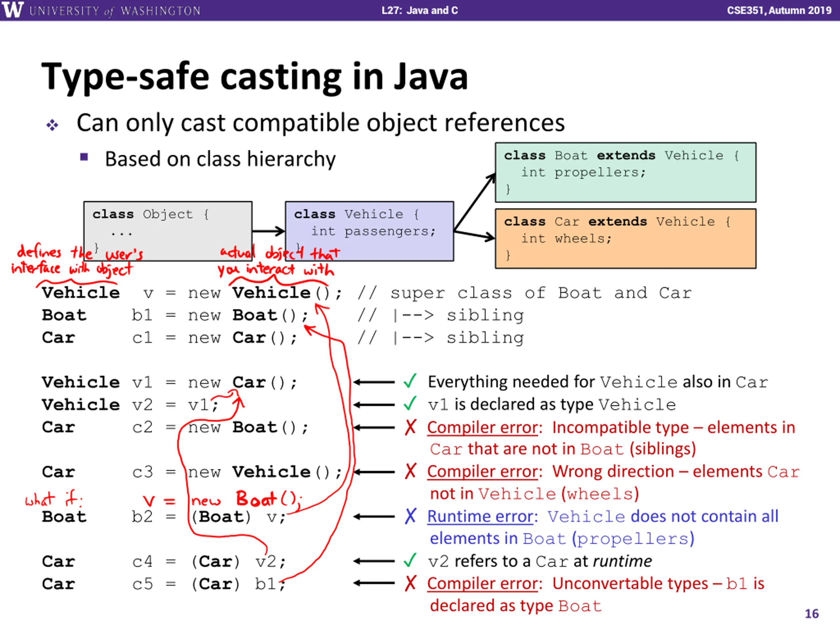Screen dimensions: 840x630
Task: Click 'Car that are not in Boat (siblings)'
Action: (x=563, y=449)
